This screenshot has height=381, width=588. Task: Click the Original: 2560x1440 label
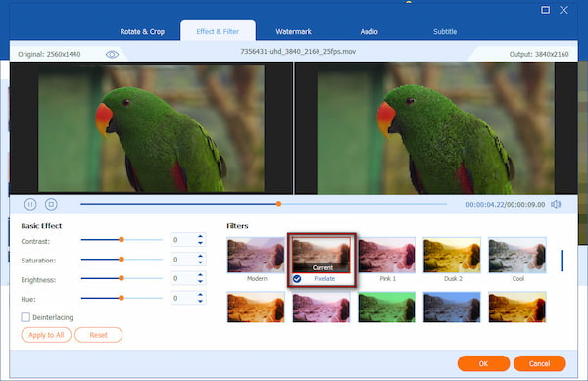(x=49, y=54)
